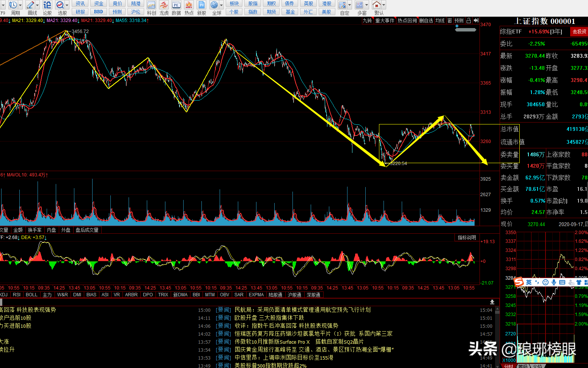Open the 板块 sectors menu item
This screenshot has height=368, width=588.
pyautogui.click(x=234, y=3)
